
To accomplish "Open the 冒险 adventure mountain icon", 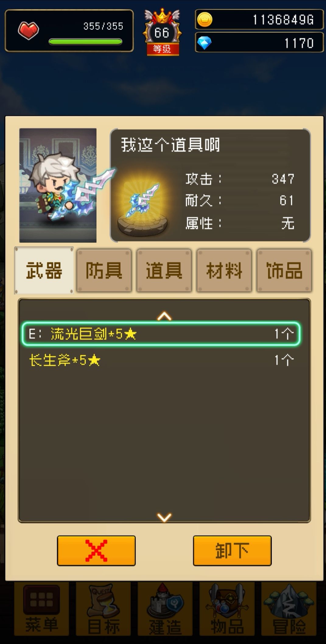I will [x=289, y=610].
